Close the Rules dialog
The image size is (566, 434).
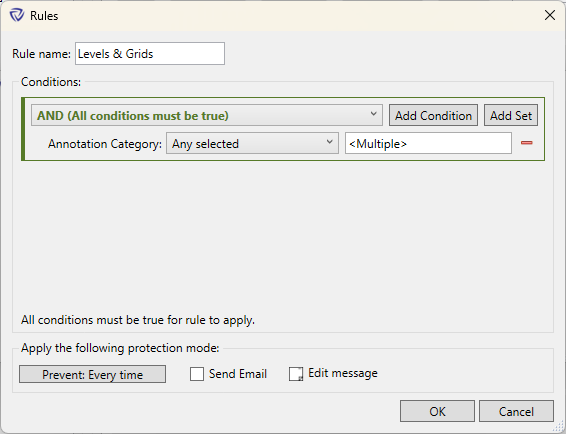(x=550, y=15)
